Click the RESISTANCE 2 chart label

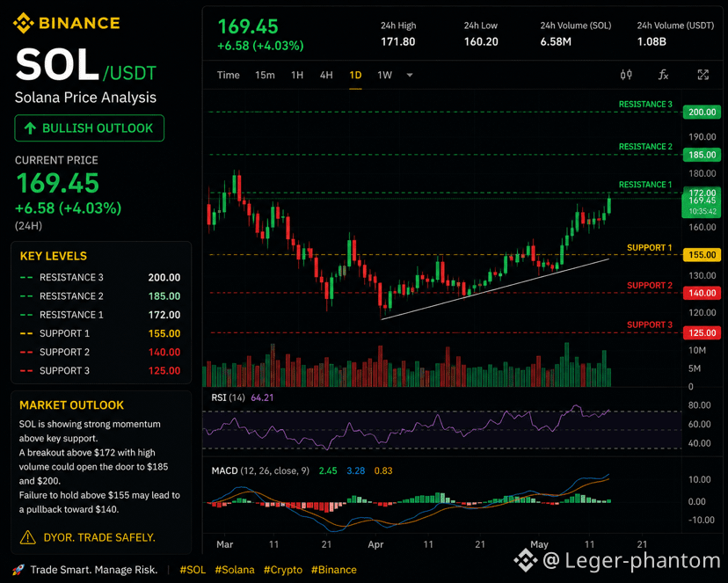(645, 147)
